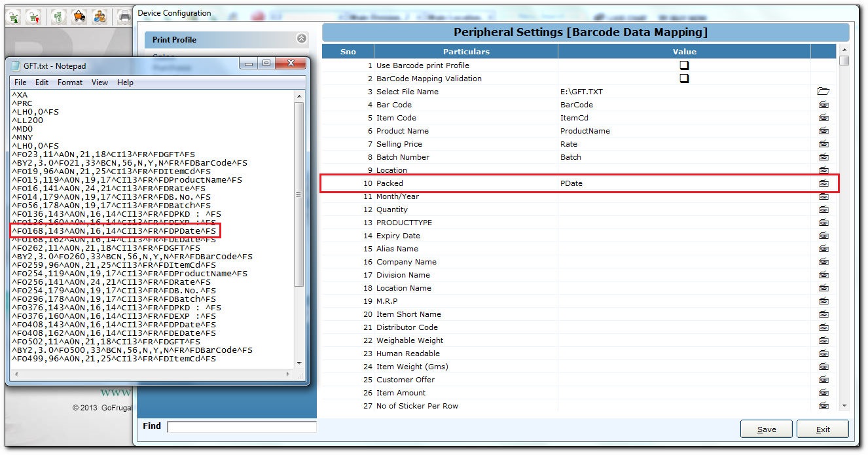Select the ItemCd value cell
The image size is (868, 455).
coord(684,118)
